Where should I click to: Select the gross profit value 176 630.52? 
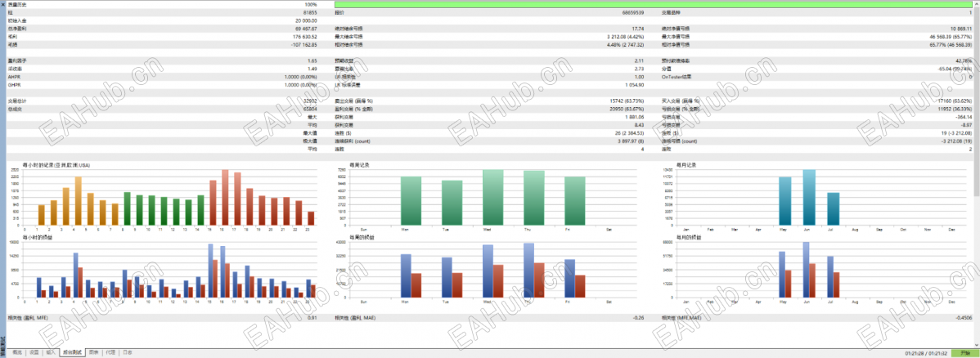(x=305, y=37)
